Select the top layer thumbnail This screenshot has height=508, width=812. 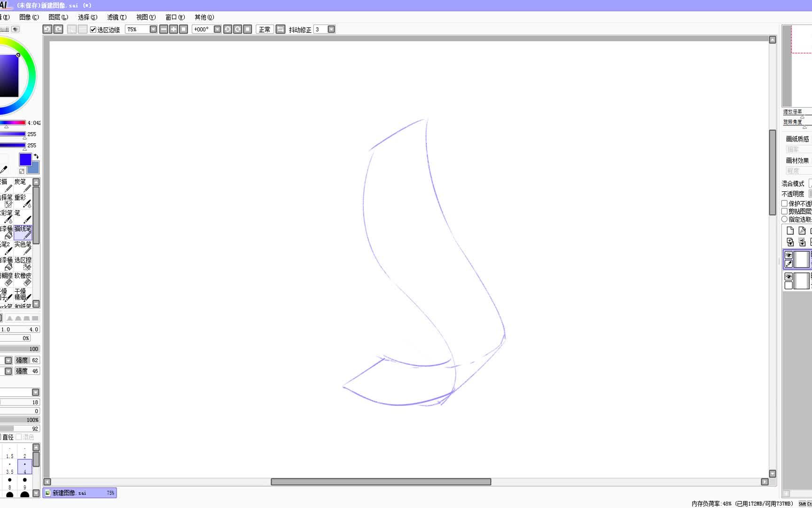coord(802,259)
